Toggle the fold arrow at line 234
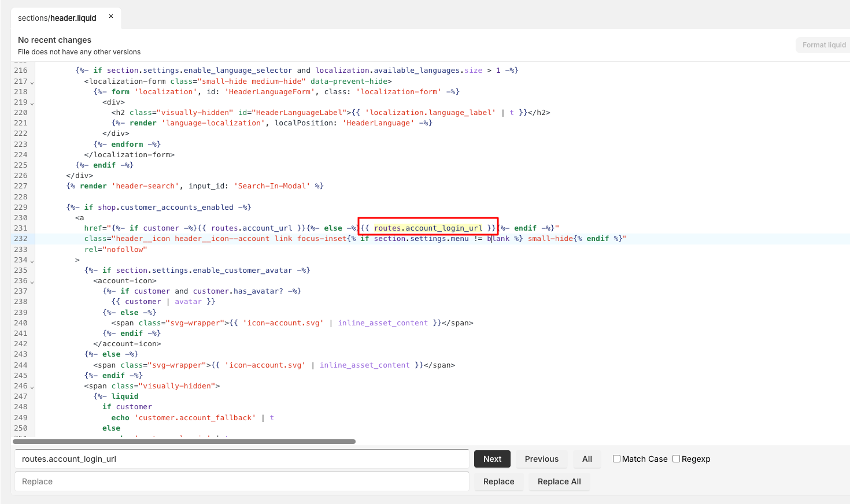This screenshot has width=850, height=504. point(32,261)
